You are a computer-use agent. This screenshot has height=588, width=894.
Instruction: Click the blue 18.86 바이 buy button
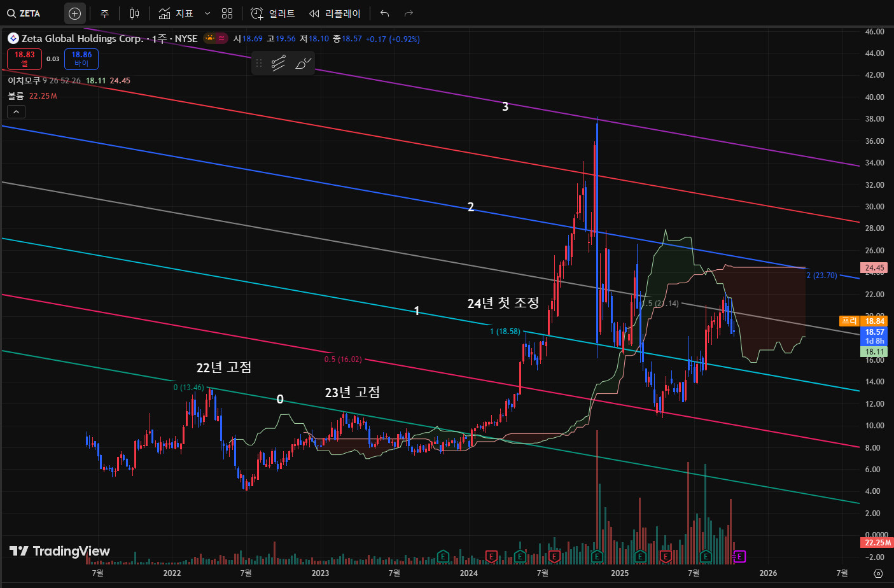pyautogui.click(x=81, y=59)
